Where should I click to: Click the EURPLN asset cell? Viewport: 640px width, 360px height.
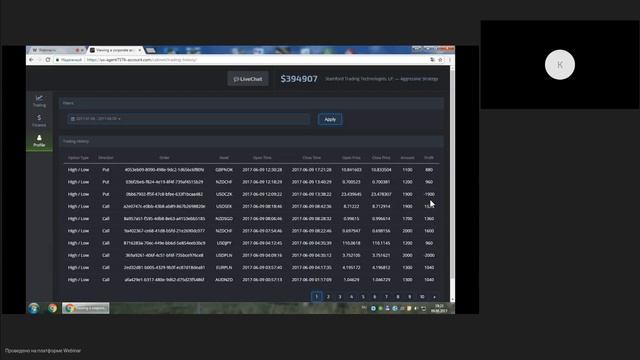[x=224, y=268]
